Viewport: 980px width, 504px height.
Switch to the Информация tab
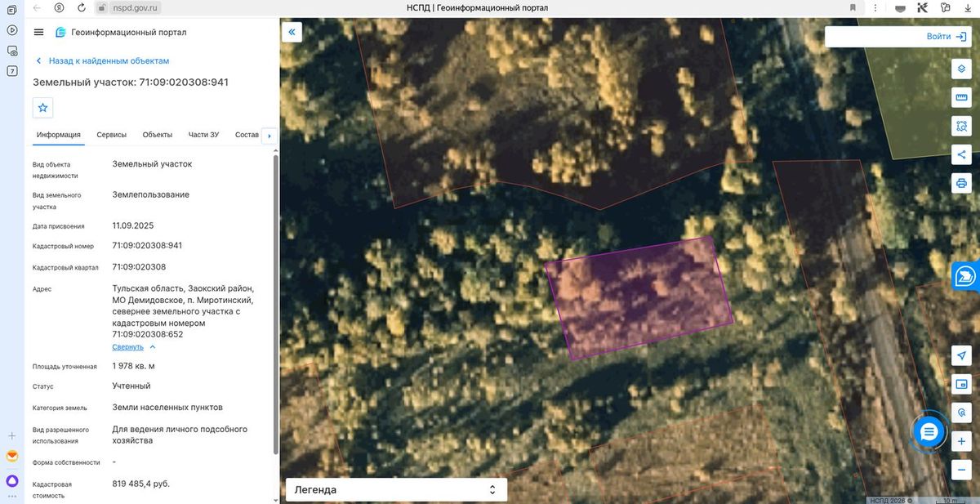(58, 135)
